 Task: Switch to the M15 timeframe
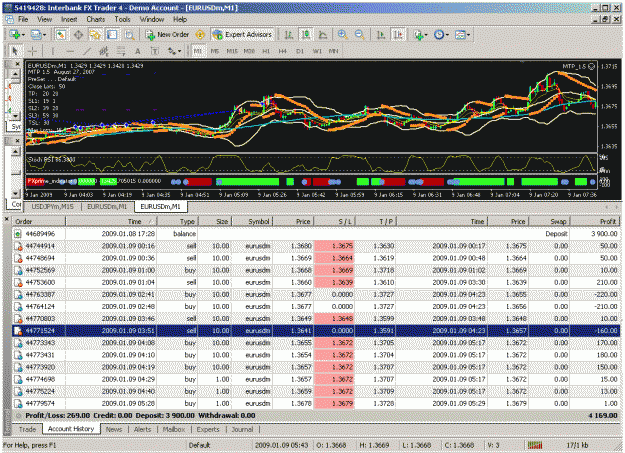click(232, 51)
